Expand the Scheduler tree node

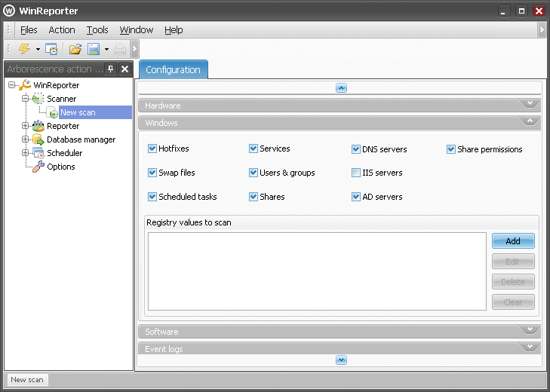pos(25,153)
